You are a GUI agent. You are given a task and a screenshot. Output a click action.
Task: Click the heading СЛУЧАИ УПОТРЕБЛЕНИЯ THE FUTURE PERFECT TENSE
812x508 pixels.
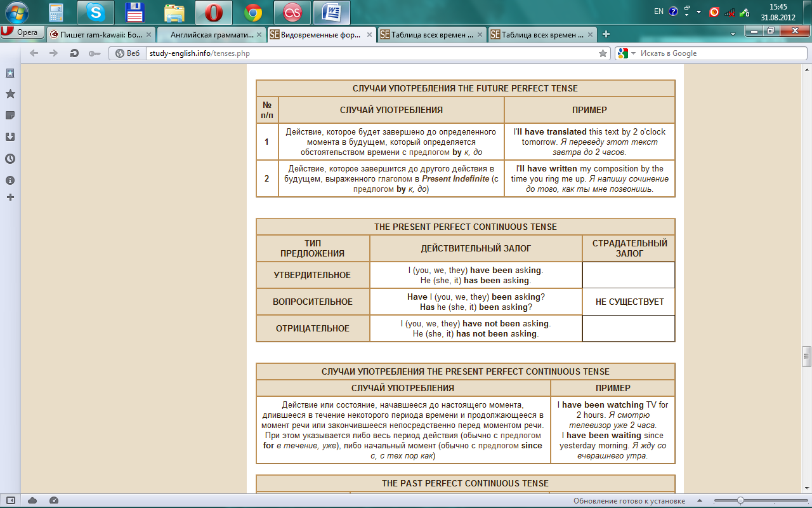pyautogui.click(x=465, y=88)
